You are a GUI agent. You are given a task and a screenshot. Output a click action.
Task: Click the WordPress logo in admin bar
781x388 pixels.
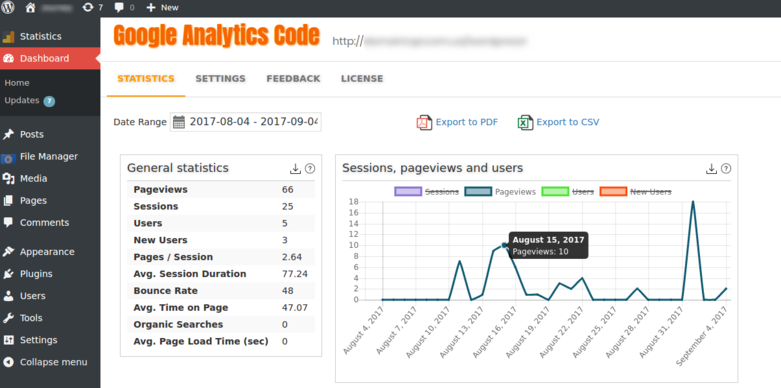8,7
